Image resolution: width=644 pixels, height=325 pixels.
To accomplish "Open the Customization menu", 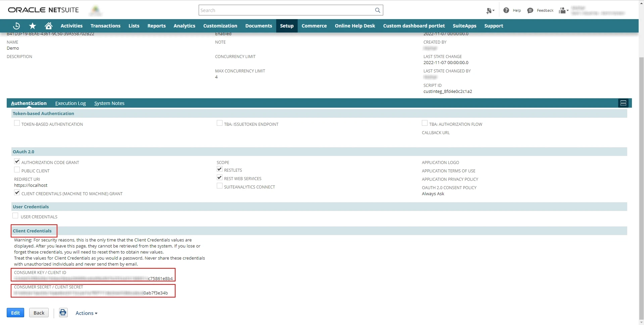I will click(x=220, y=26).
